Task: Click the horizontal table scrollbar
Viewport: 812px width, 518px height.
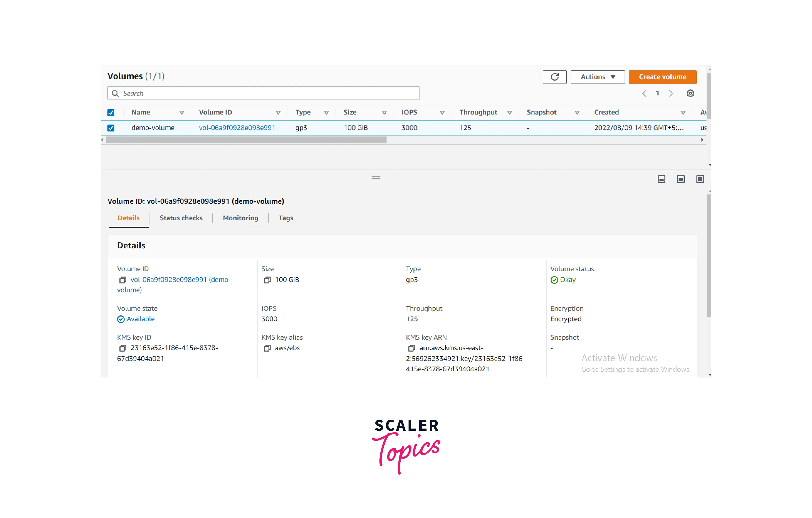Action: tap(246, 140)
